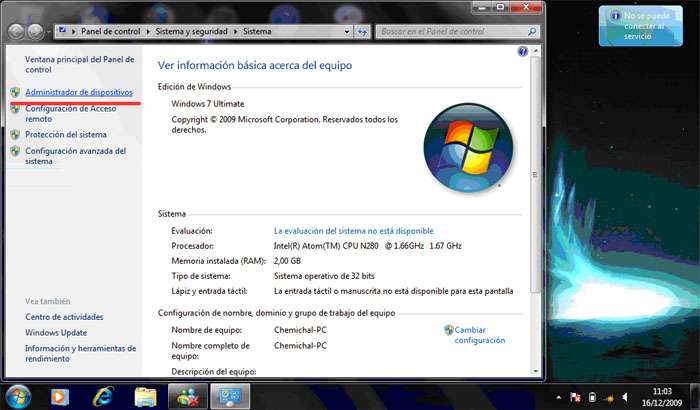Click Cambiar configuración link
Image resolution: width=700 pixels, height=410 pixels.
click(x=479, y=335)
